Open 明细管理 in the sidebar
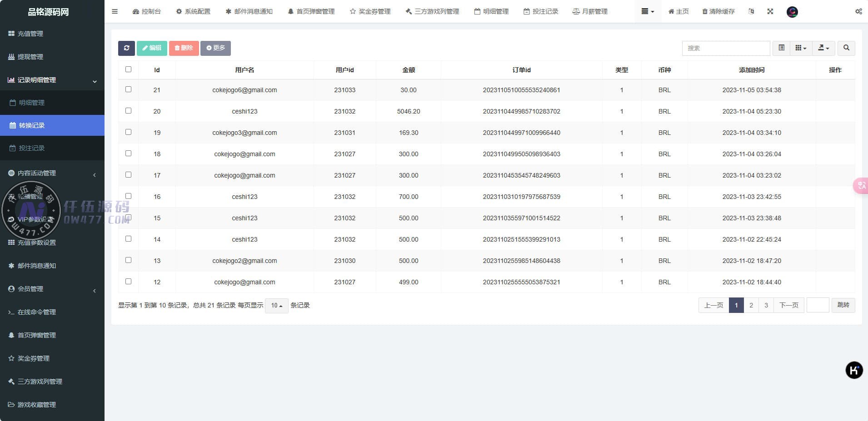This screenshot has width=868, height=421. (x=32, y=103)
